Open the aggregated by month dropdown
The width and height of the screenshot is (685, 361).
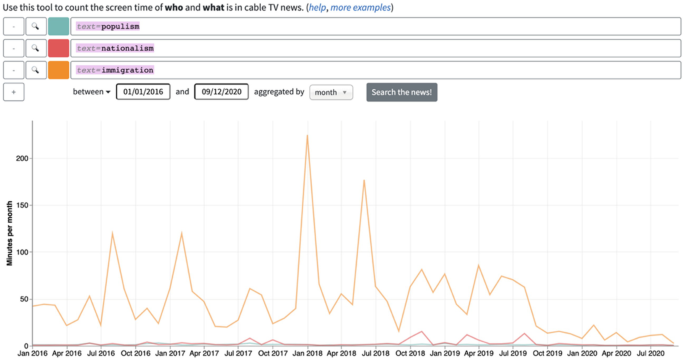click(331, 92)
